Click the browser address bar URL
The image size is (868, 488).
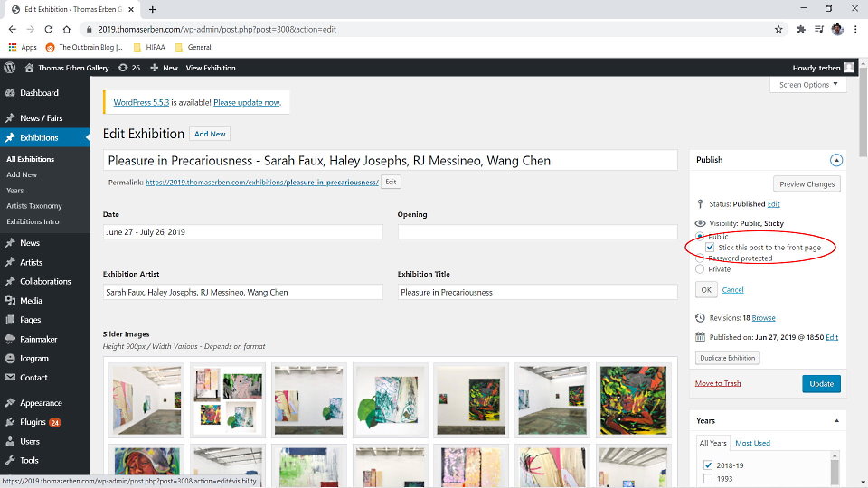(x=217, y=29)
